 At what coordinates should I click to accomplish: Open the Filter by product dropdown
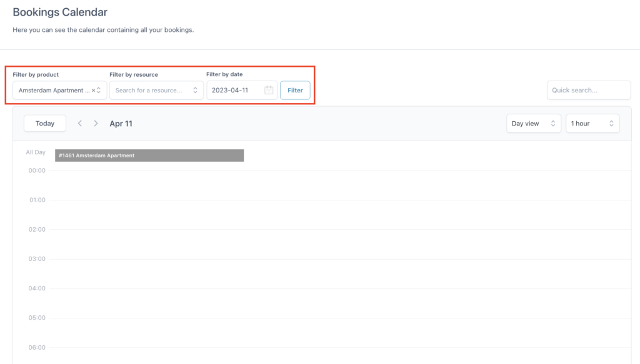pos(59,90)
